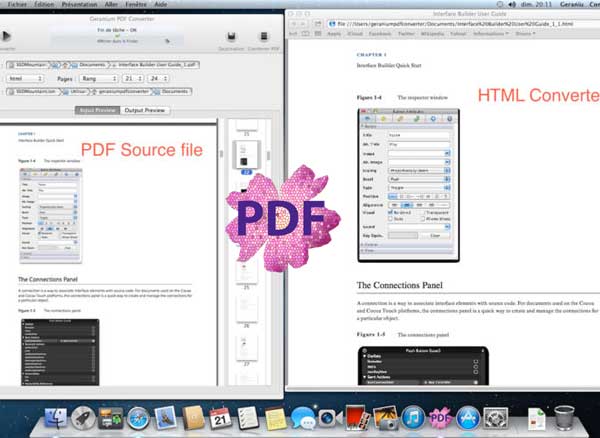Open System Preferences gear in Dock
Screen dimensions: 600x438
(x=496, y=418)
